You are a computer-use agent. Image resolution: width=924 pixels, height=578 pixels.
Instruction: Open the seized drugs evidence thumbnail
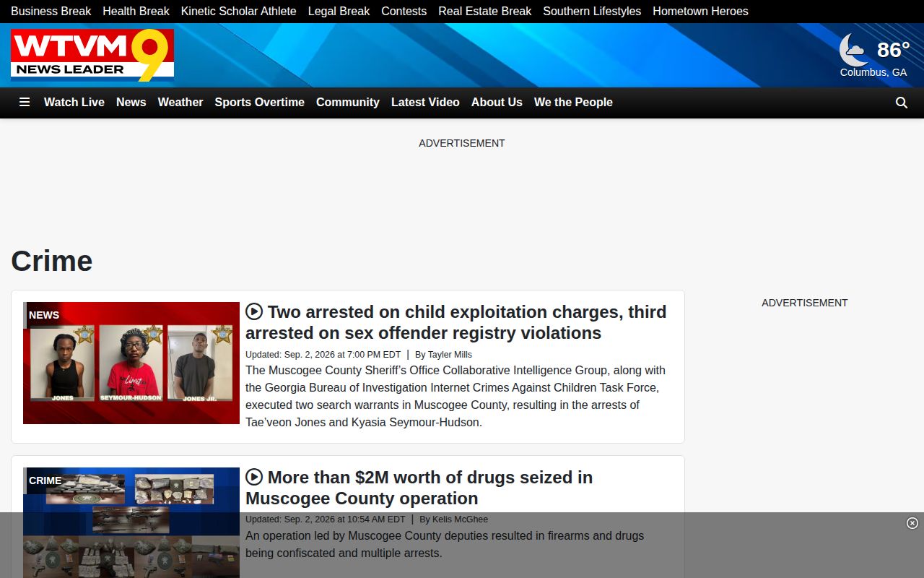(131, 522)
